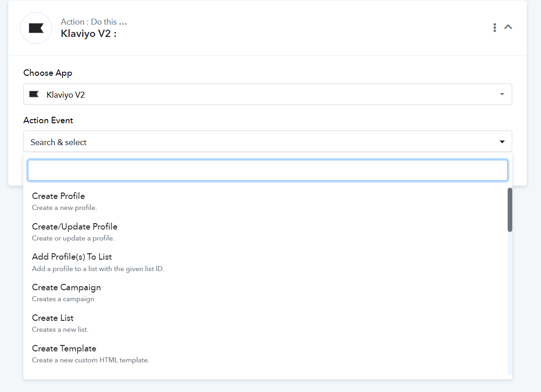The height and width of the screenshot is (392, 541).
Task: Click the 'Creates a new list.' description
Action: [60, 329]
